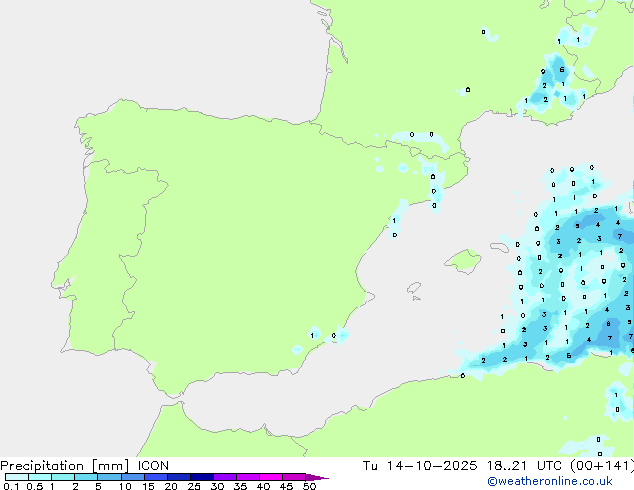This screenshot has width=634, height=490.
Task: Pick the legend swatch between 2 and 5
Action: tap(86, 477)
